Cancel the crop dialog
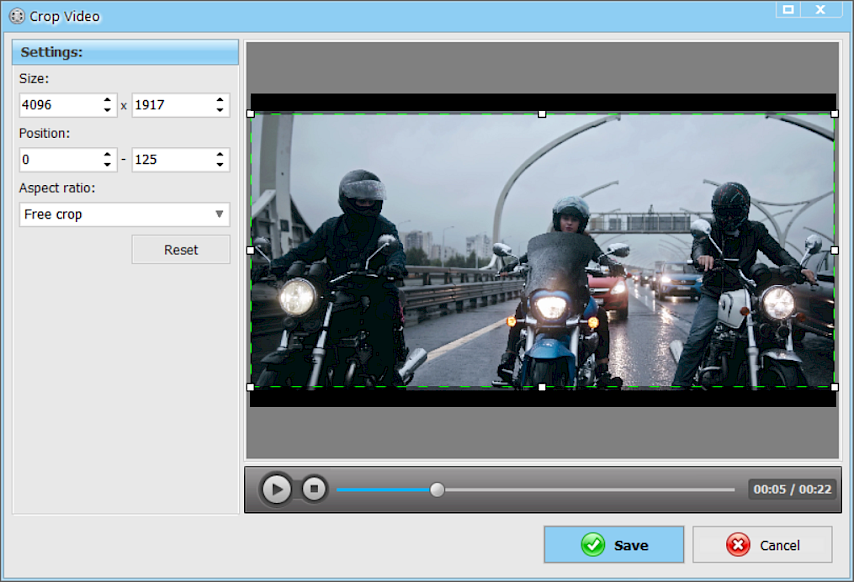 [762, 544]
